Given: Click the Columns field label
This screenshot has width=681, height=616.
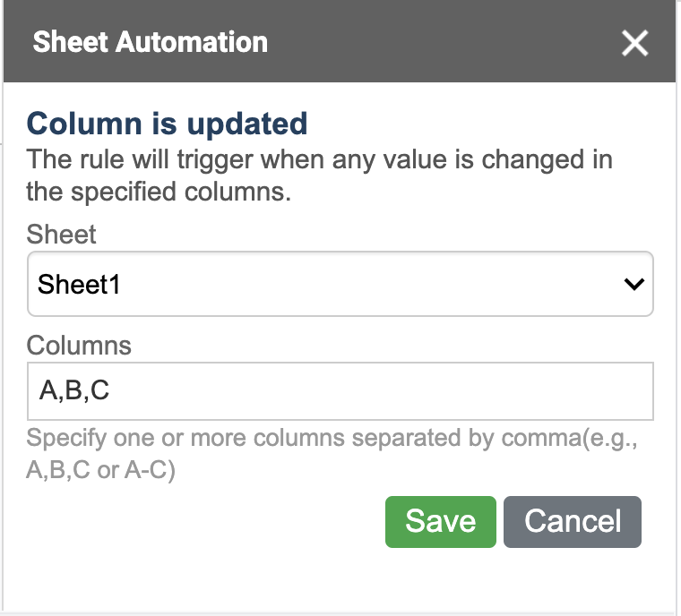Looking at the screenshot, I should point(79,346).
